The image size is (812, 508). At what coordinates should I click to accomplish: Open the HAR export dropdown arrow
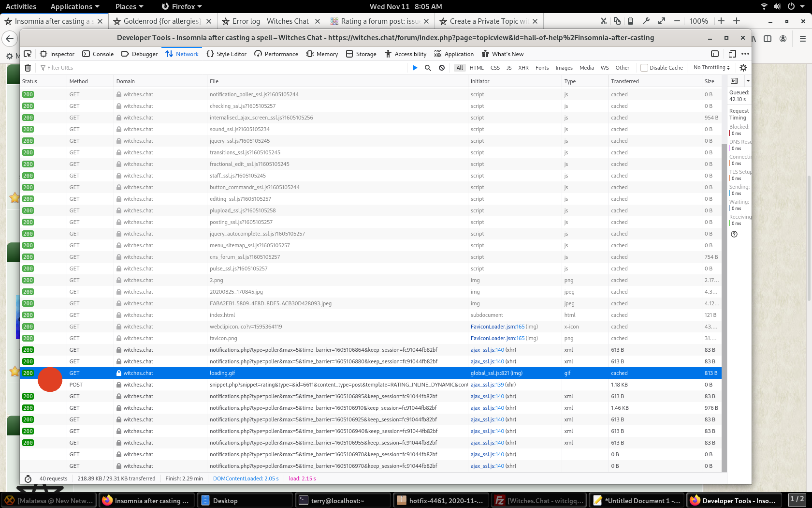[x=747, y=81]
